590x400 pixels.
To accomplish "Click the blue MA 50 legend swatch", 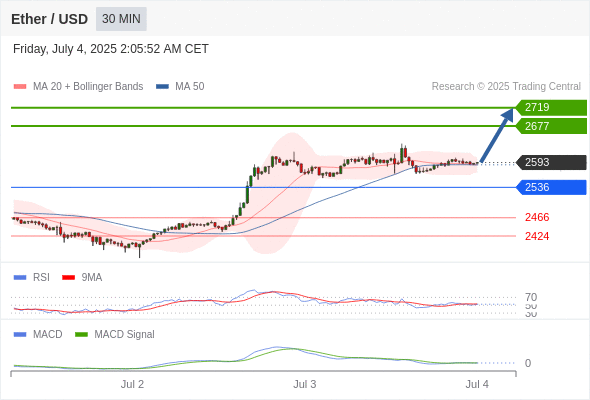I will pos(162,87).
